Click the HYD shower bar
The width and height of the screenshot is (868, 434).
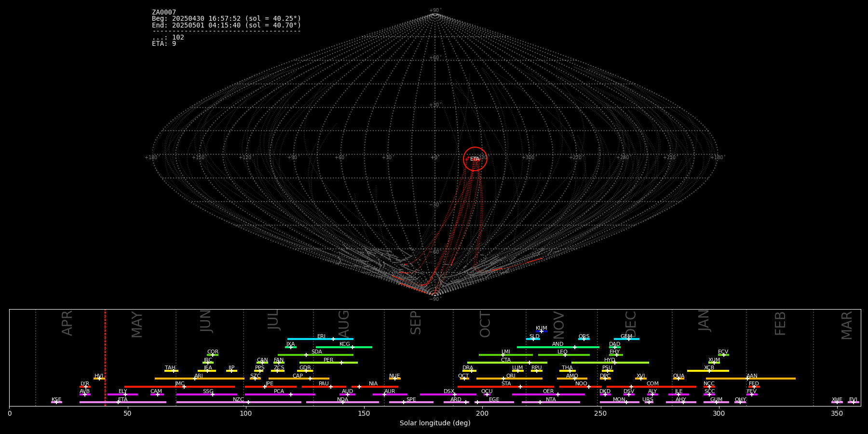[x=610, y=363]
